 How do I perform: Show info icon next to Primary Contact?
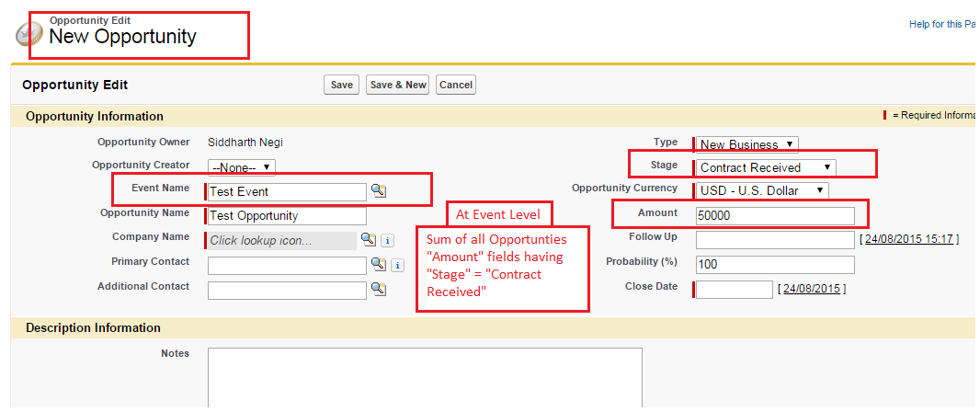pyautogui.click(x=397, y=266)
